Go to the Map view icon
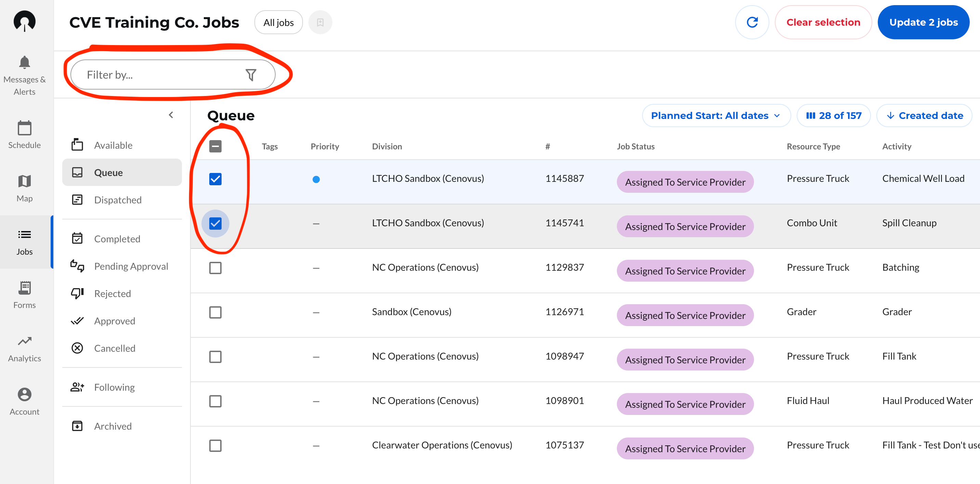Image resolution: width=980 pixels, height=484 pixels. pyautogui.click(x=24, y=181)
